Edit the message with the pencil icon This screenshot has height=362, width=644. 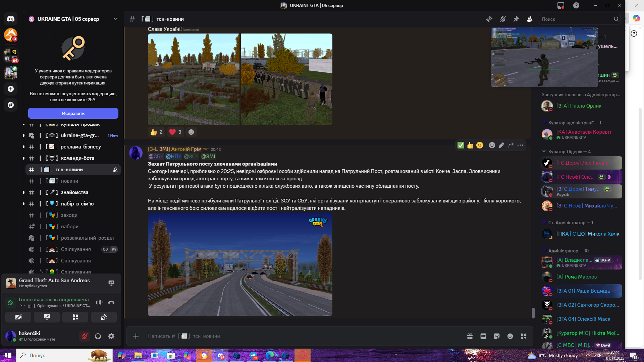click(x=501, y=145)
